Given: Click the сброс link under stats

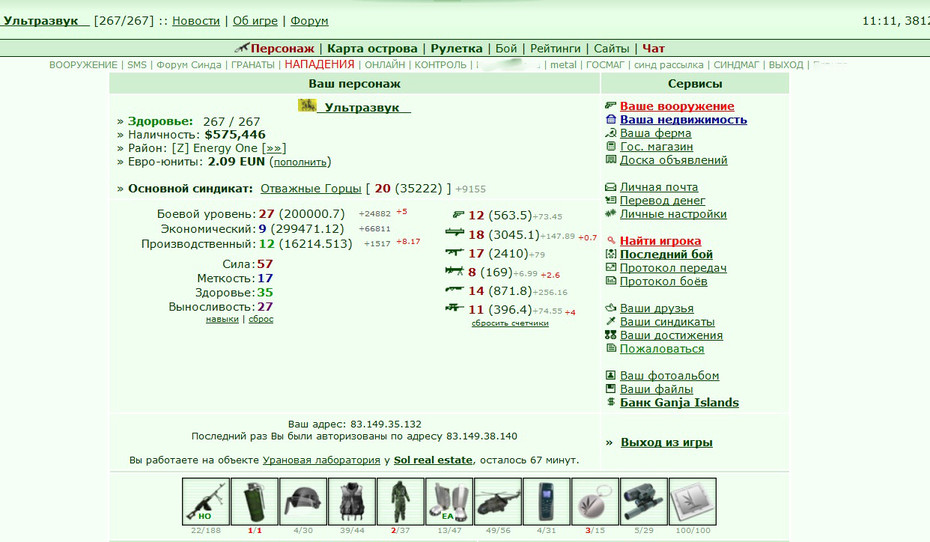Looking at the screenshot, I should pos(261,319).
